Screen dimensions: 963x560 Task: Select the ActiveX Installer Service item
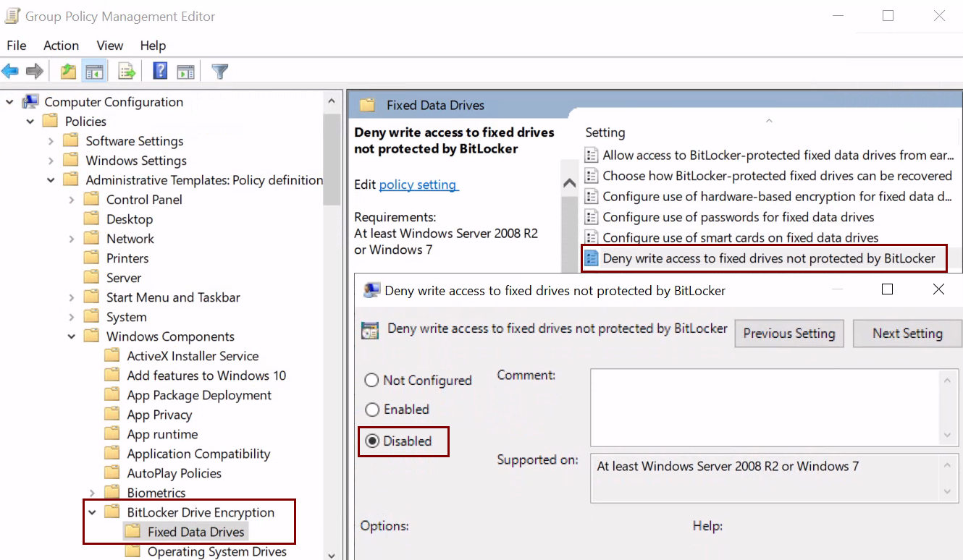click(193, 355)
